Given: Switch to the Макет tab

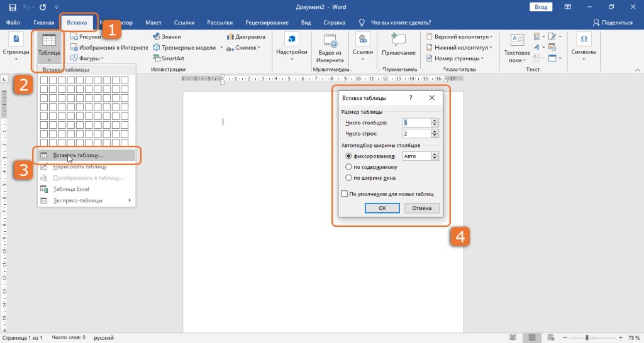Looking at the screenshot, I should [x=153, y=23].
